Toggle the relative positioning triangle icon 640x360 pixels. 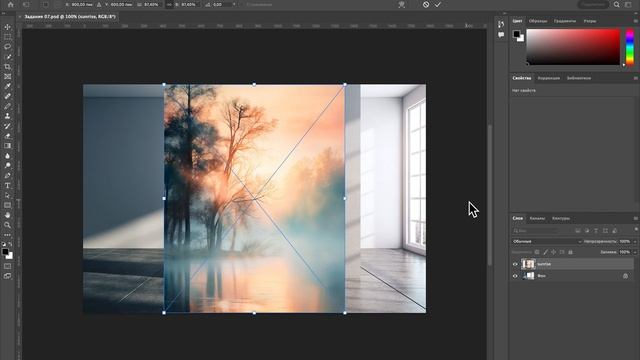pyautogui.click(x=99, y=4)
